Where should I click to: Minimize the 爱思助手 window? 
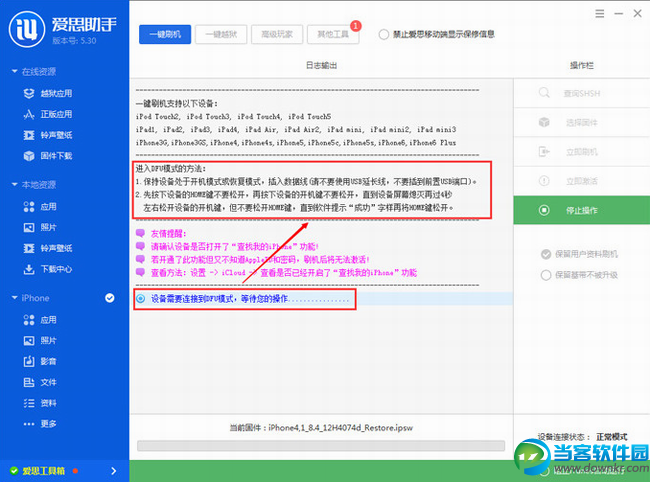tap(618, 14)
